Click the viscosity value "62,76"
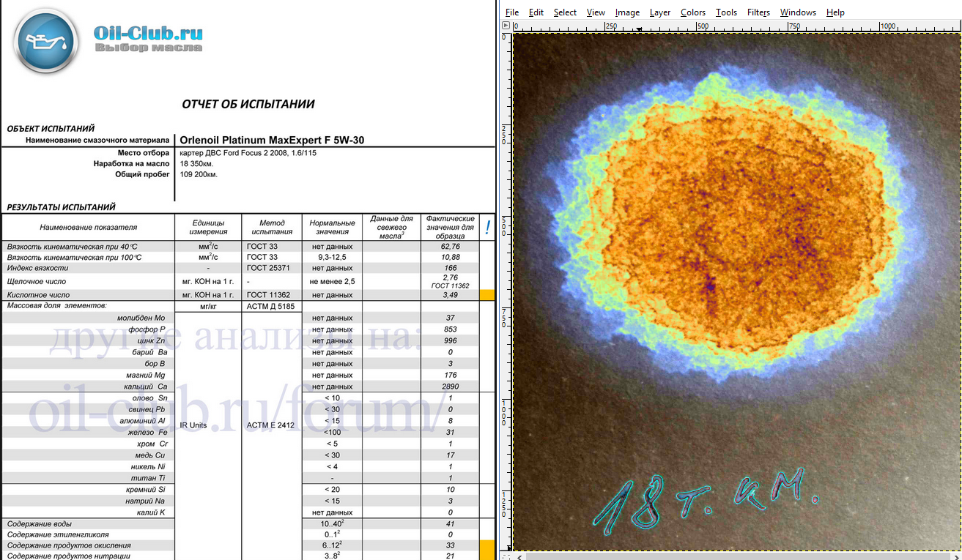The width and height of the screenshot is (962, 560). click(451, 247)
